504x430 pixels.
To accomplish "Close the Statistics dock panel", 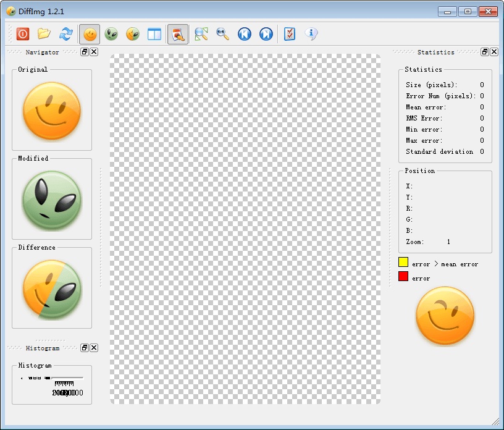I will pyautogui.click(x=494, y=52).
